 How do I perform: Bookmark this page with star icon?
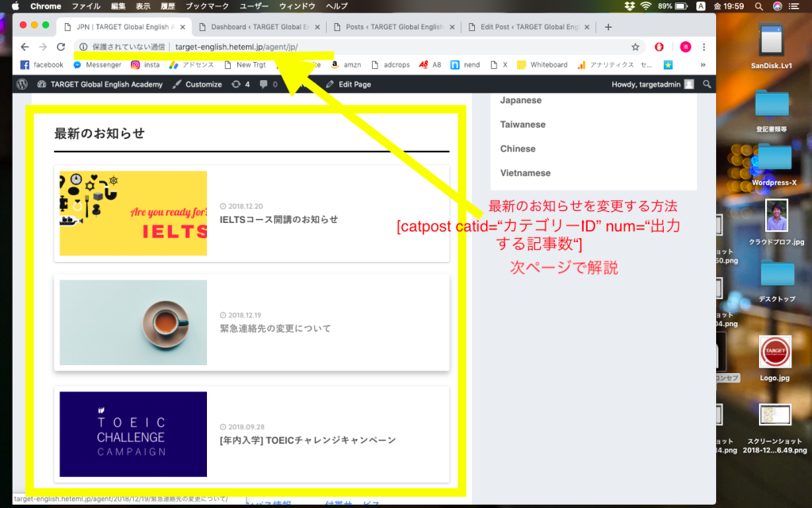point(635,47)
